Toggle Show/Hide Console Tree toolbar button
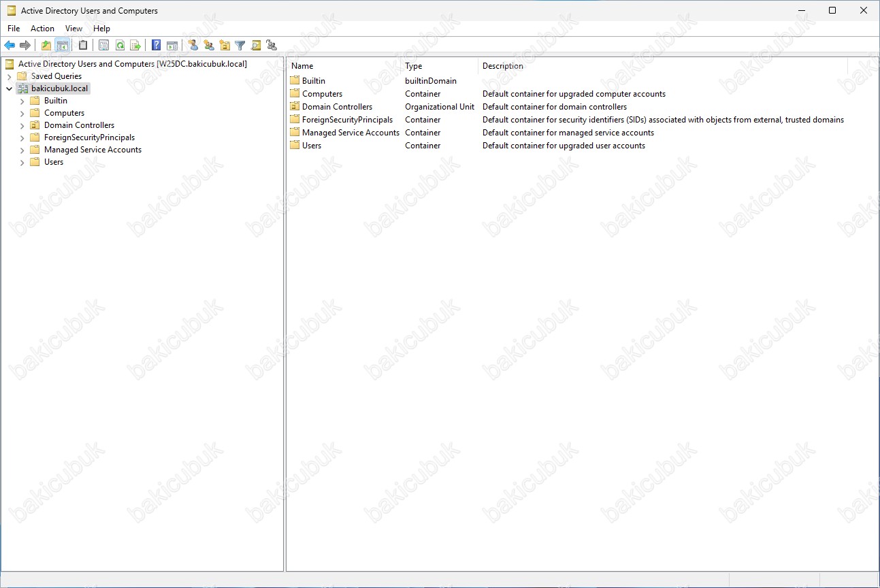The width and height of the screenshot is (880, 588). [62, 46]
